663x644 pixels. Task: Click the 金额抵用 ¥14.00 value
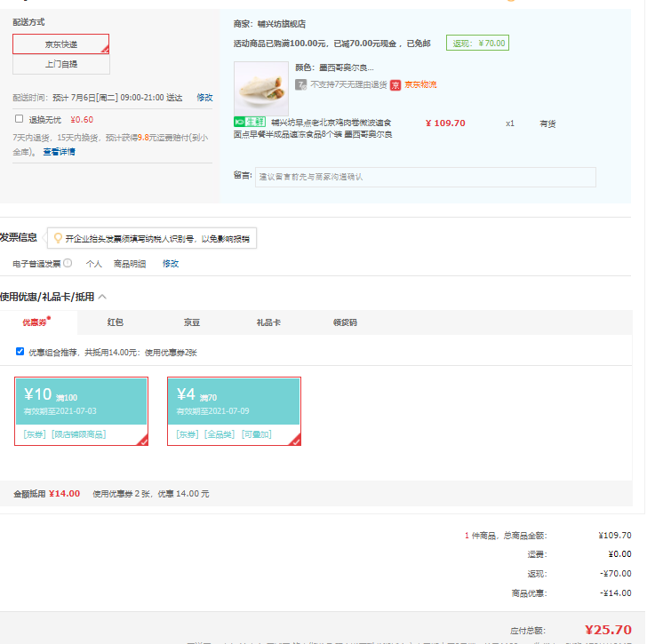tap(64, 494)
